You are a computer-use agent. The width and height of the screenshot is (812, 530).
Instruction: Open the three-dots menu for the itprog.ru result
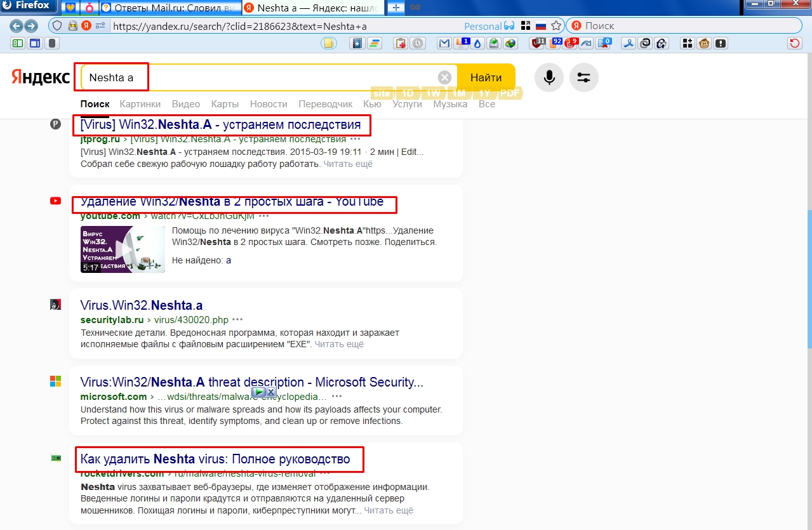point(356,139)
